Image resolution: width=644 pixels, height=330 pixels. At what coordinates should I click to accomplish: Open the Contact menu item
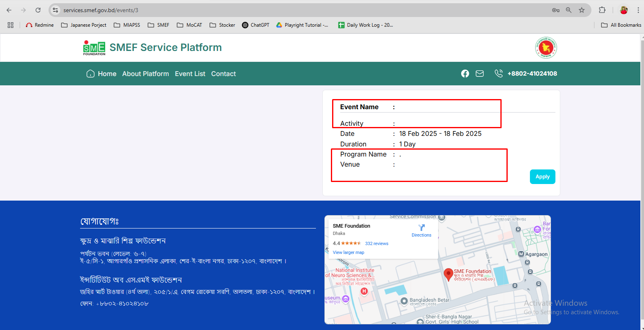point(223,74)
